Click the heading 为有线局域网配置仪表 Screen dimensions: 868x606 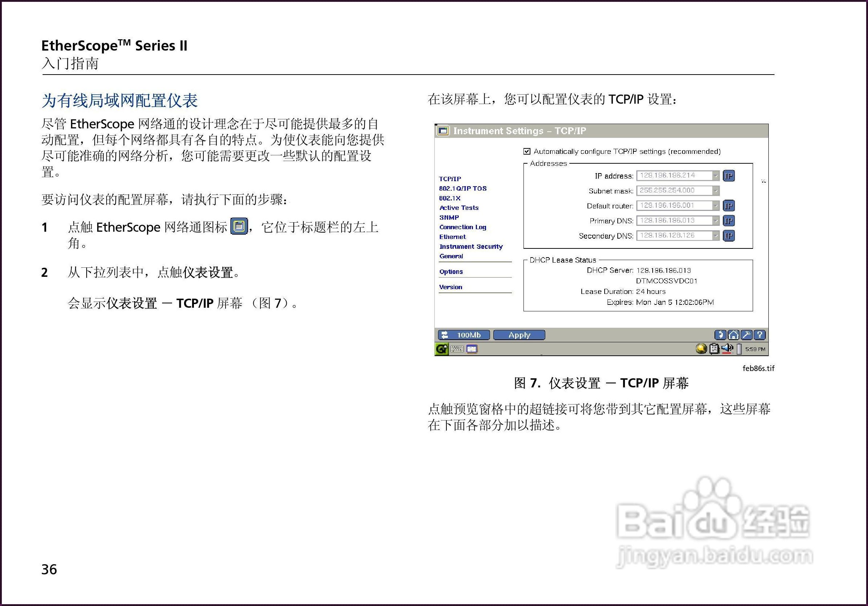119,100
